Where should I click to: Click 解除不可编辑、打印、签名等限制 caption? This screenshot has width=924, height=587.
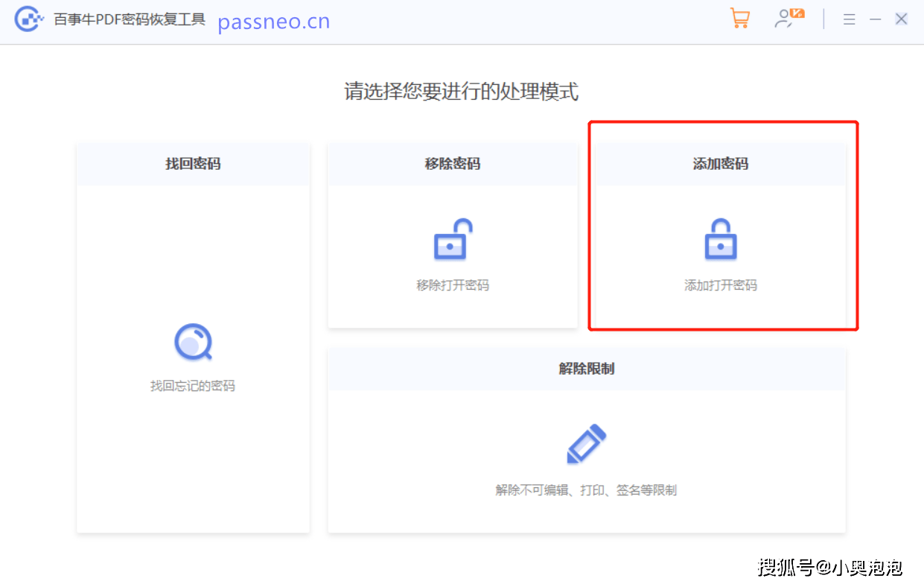coord(587,490)
